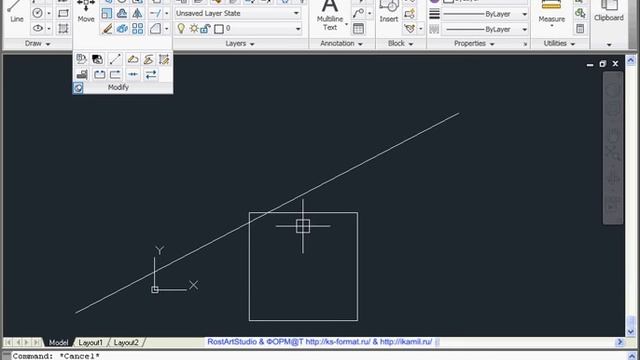
Task: Select the Rectangle tool icon
Action: 63,13
